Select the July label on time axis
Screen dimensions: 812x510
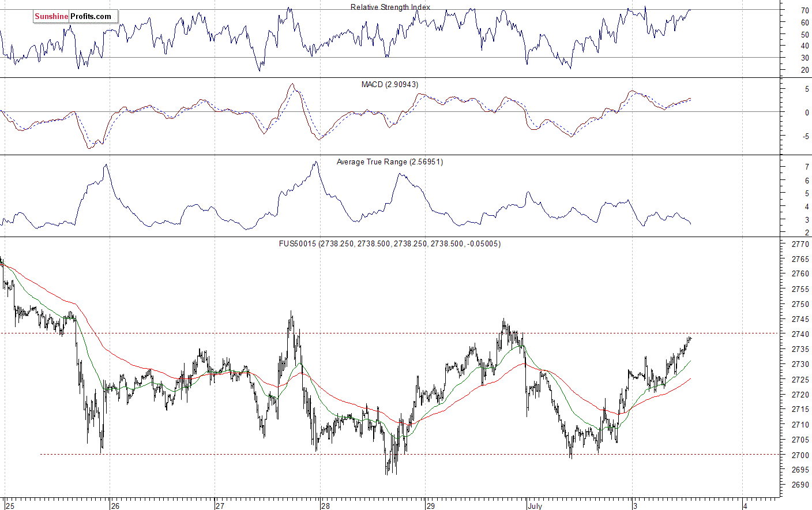coord(535,506)
